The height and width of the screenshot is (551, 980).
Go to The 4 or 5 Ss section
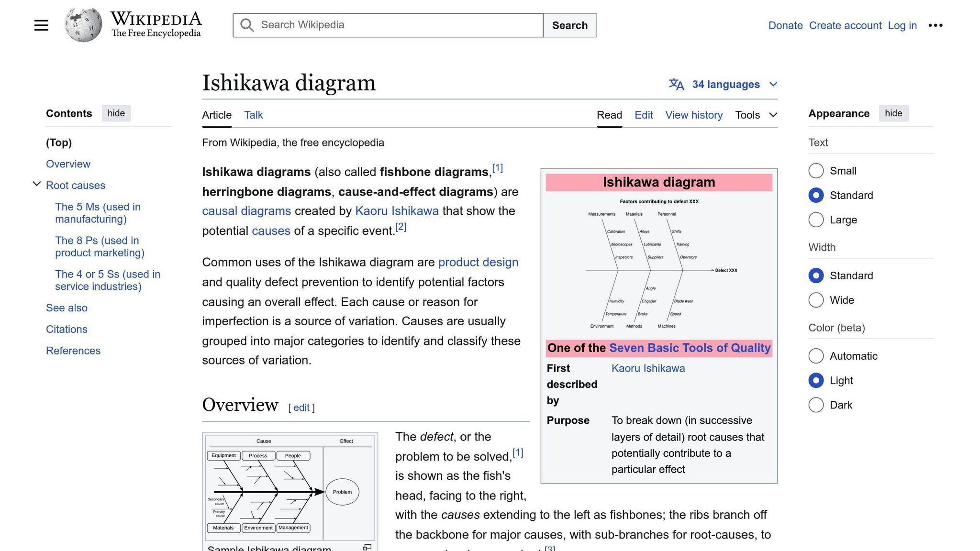coord(108,280)
